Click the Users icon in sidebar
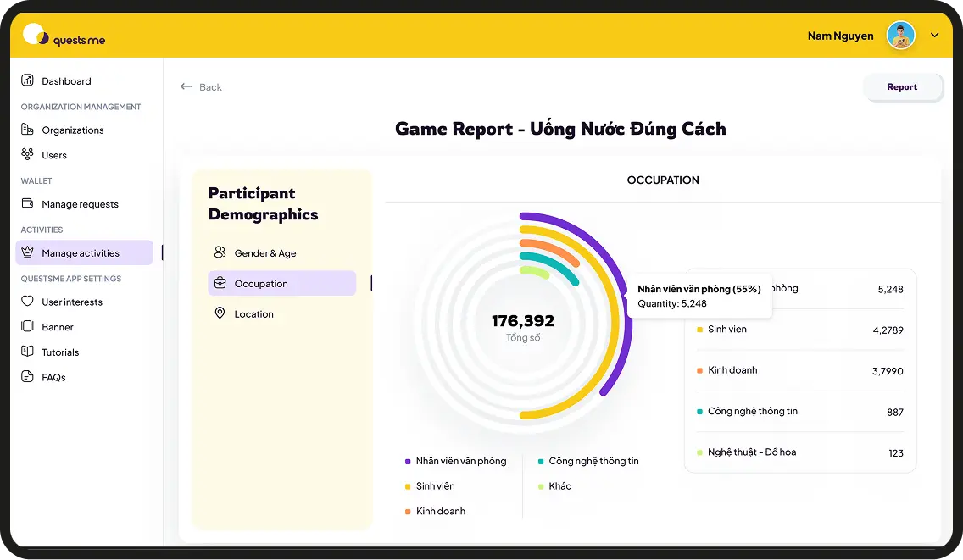Screen dimensions: 963x560 pos(27,155)
